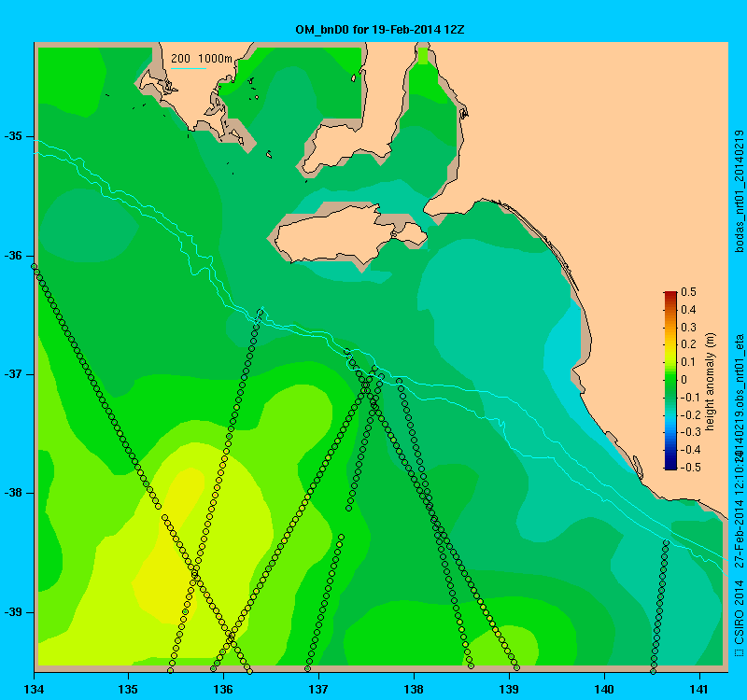Image resolution: width=747 pixels, height=700 pixels.
Task: Click the 'height anomaly (m)' color bar title
Action: point(711,382)
